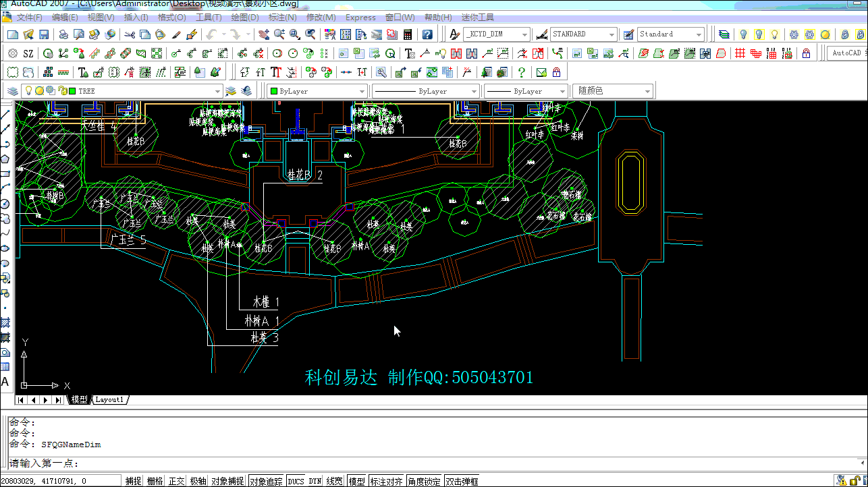Open the STANDARD dimension style dropdown
Image resolution: width=868 pixels, height=487 pixels.
612,34
